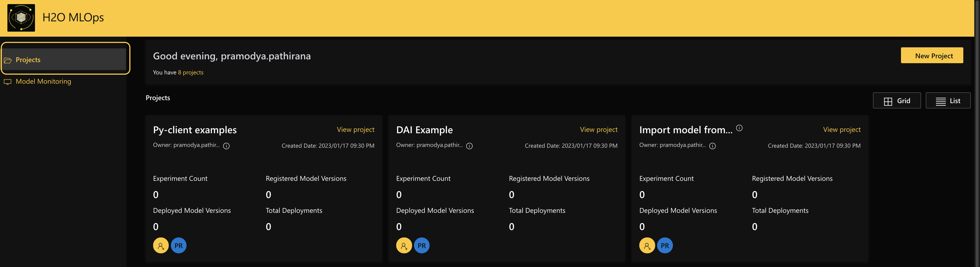Screen dimensions: 980x267
Task: Click the page vertical scrollbar
Action: [977, 133]
